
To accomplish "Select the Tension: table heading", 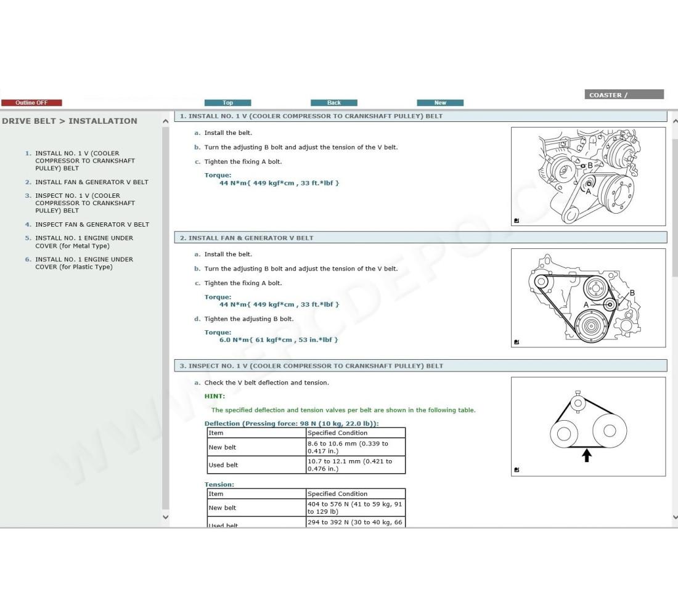I will click(x=219, y=484).
